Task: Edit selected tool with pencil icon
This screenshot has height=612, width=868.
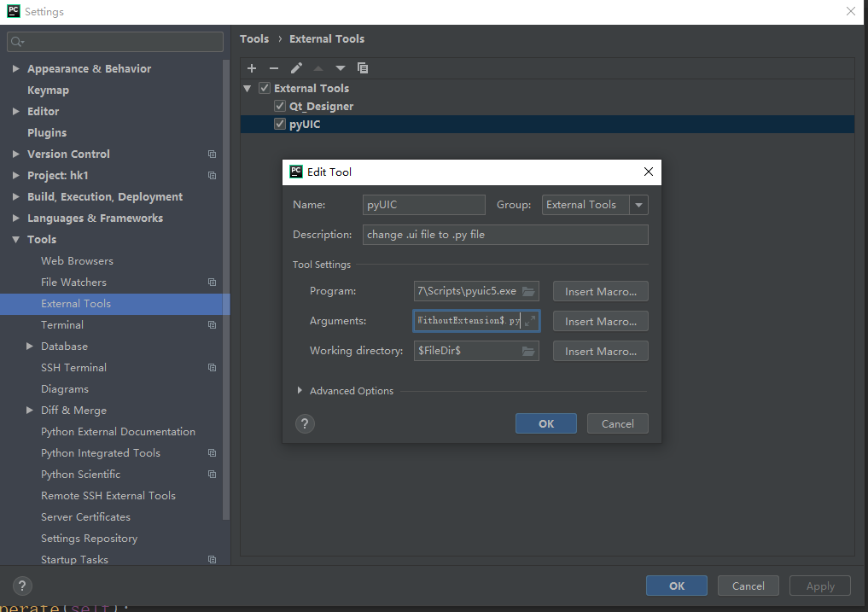Action: (x=296, y=68)
